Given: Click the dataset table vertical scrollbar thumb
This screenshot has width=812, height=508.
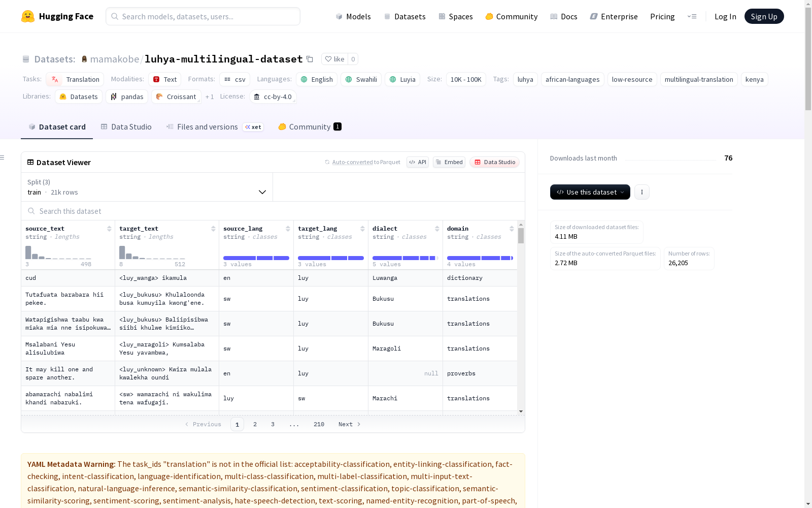Looking at the screenshot, I should [x=521, y=236].
